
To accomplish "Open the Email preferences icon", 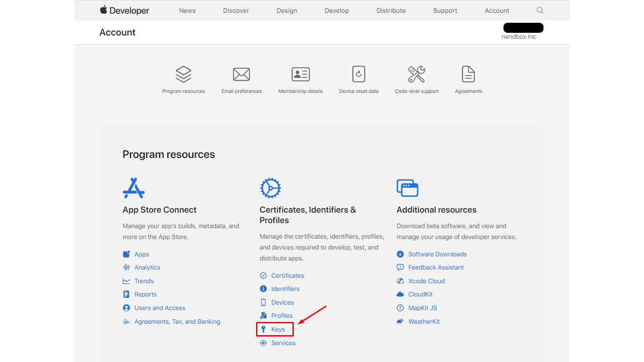I will [x=241, y=74].
